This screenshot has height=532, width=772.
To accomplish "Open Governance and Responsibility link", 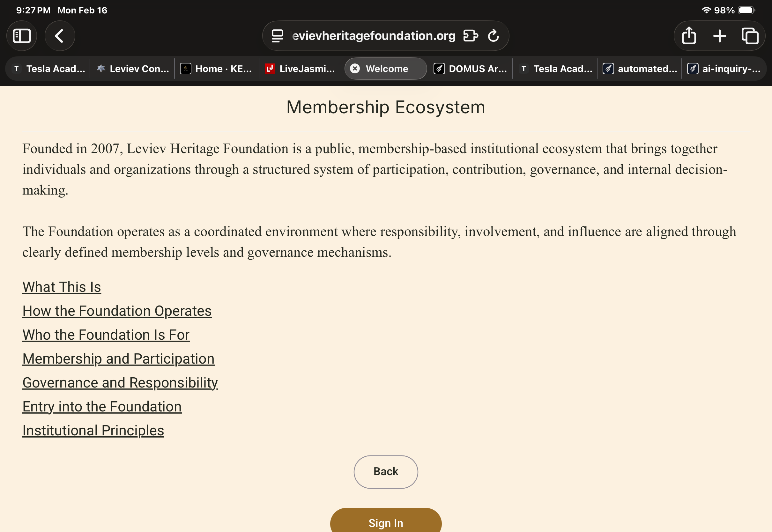I will point(120,383).
